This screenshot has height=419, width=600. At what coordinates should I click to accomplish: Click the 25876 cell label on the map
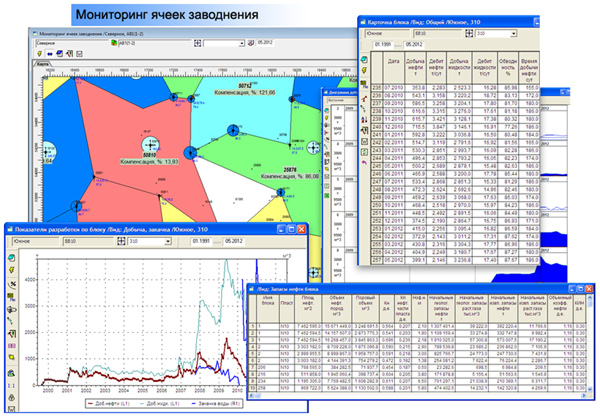(290, 170)
